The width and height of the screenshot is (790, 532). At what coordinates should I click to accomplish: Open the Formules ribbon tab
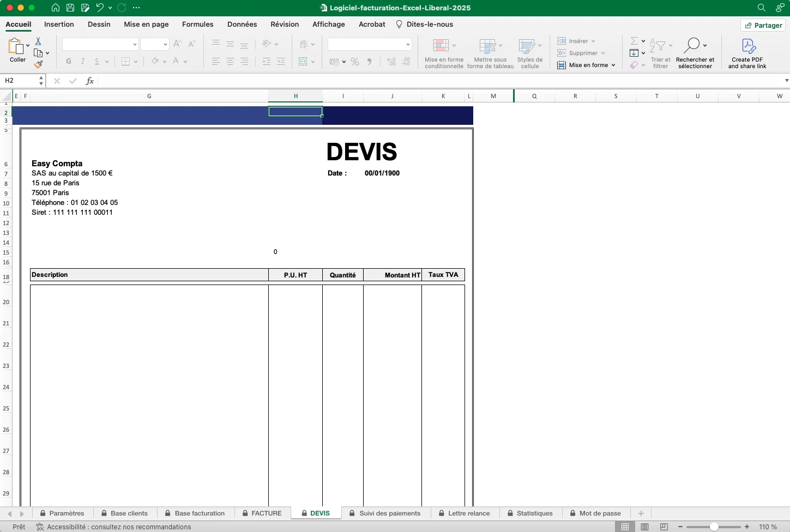pyautogui.click(x=197, y=25)
